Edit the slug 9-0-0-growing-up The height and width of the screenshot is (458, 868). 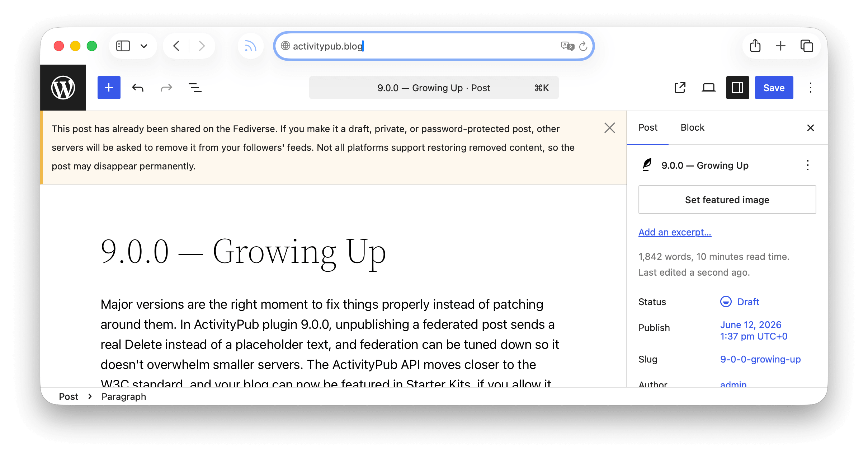(760, 359)
